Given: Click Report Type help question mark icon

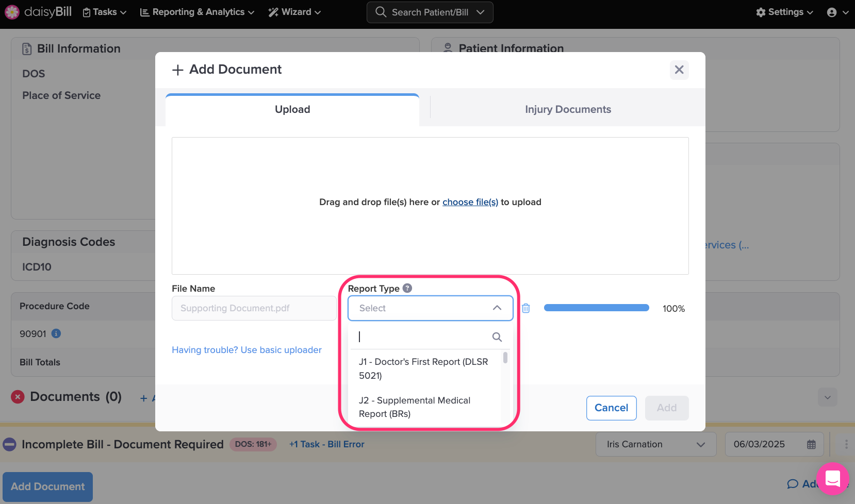Looking at the screenshot, I should [407, 288].
